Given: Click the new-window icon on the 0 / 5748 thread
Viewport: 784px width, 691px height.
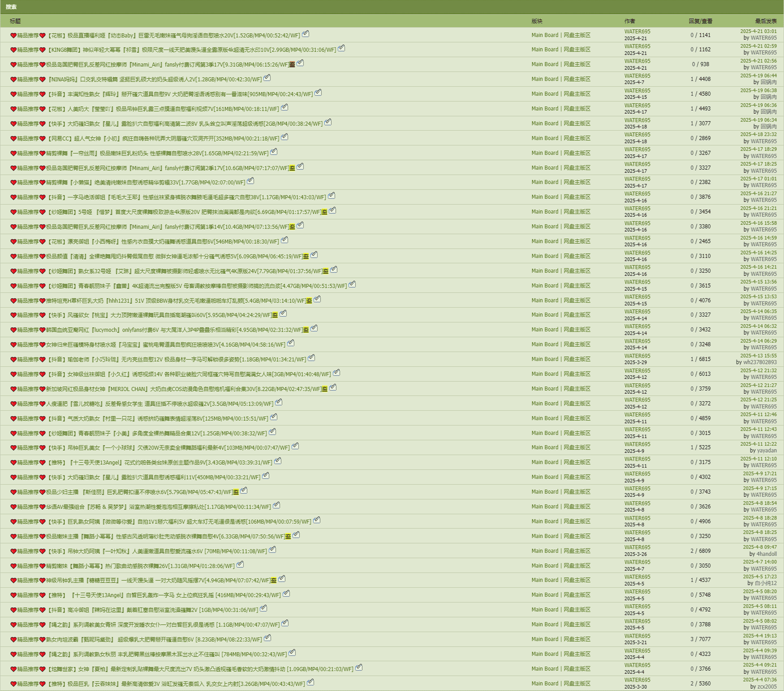Looking at the screenshot, I should (286, 594).
